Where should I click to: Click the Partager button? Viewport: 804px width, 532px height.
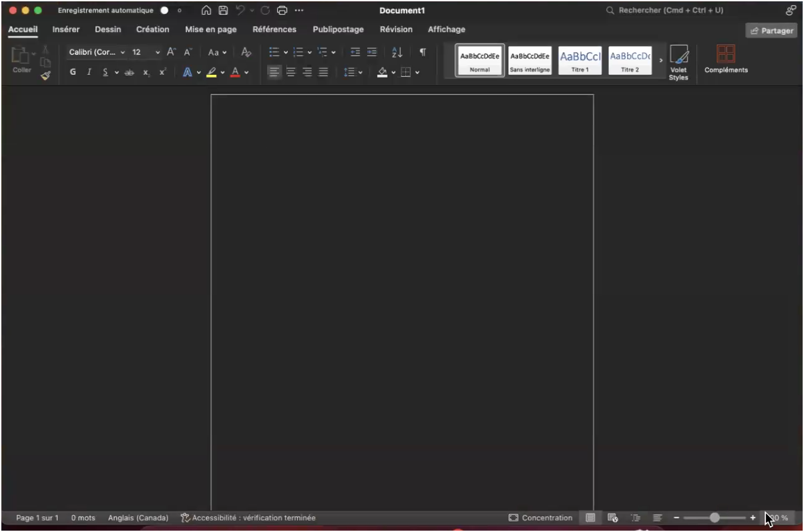point(771,31)
